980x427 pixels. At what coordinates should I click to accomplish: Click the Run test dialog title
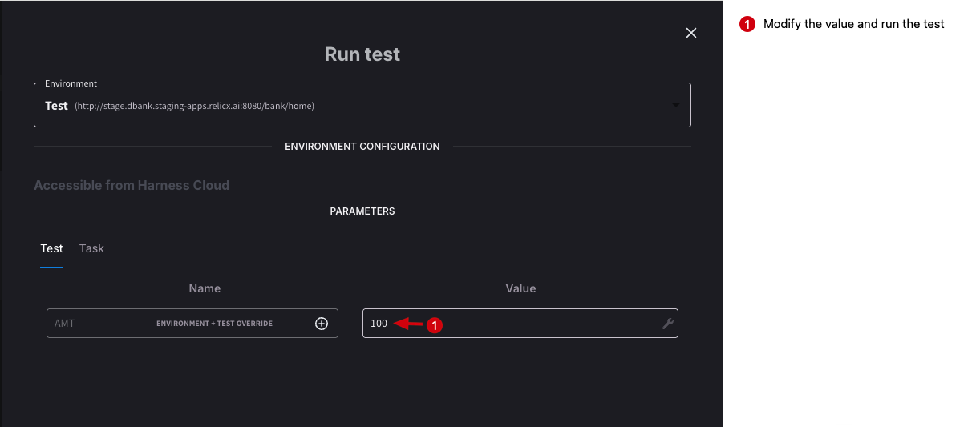click(362, 54)
